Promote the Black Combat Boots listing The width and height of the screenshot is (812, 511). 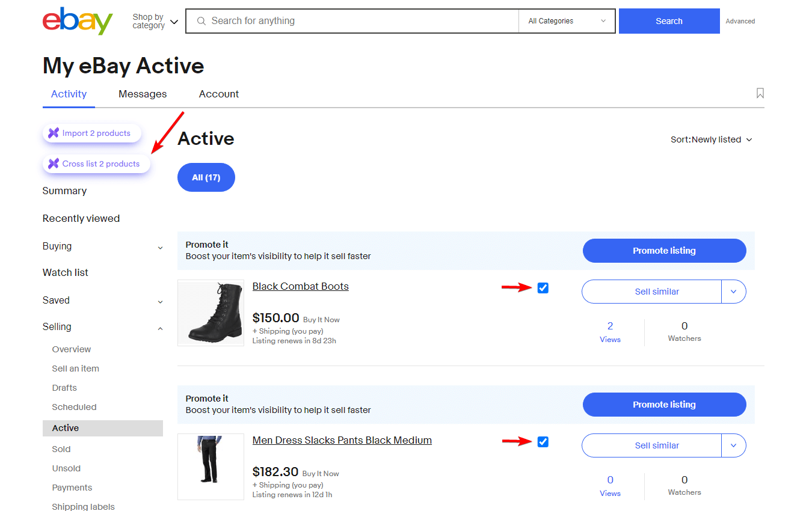tap(664, 251)
